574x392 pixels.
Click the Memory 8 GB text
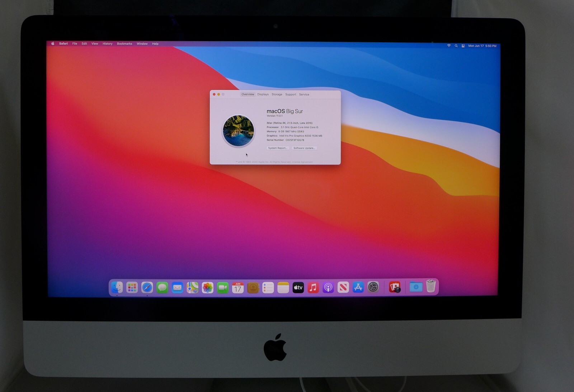(285, 132)
